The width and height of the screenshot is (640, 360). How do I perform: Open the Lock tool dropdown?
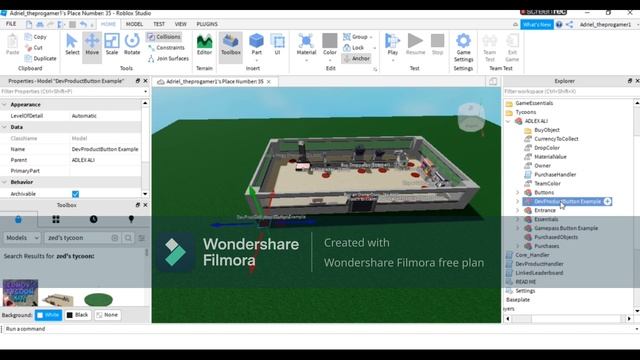[x=375, y=48]
